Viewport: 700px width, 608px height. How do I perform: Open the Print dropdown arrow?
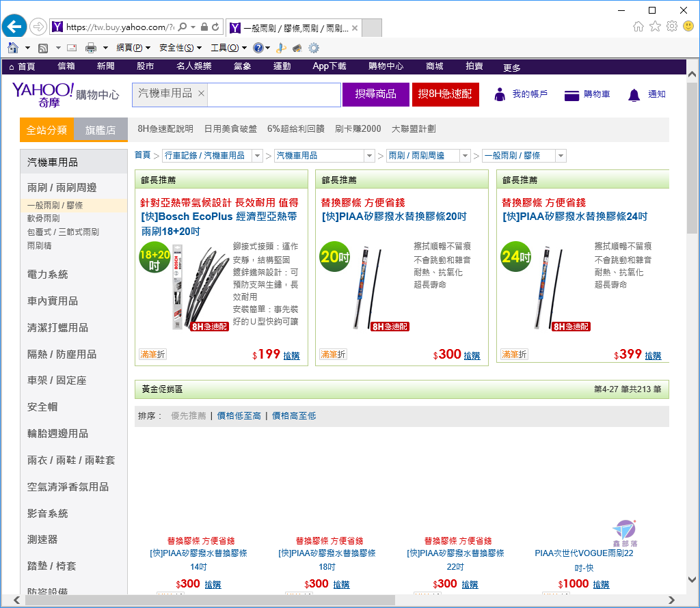coord(105,48)
